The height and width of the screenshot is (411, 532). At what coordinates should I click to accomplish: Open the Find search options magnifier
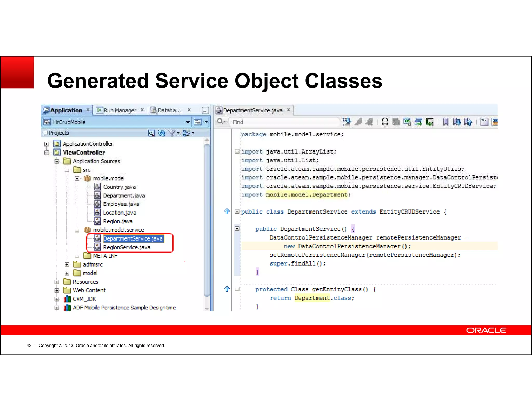(x=221, y=121)
